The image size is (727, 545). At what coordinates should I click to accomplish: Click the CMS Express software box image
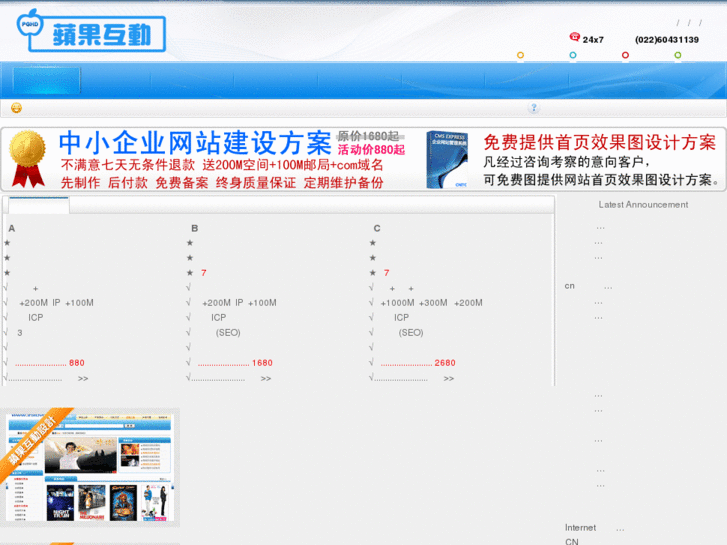coord(447,160)
